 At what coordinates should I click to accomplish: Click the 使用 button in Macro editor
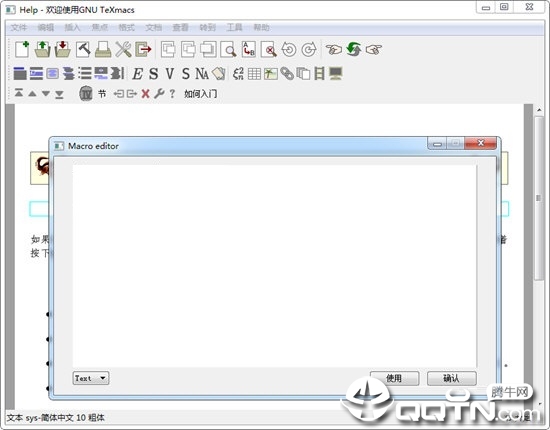394,378
